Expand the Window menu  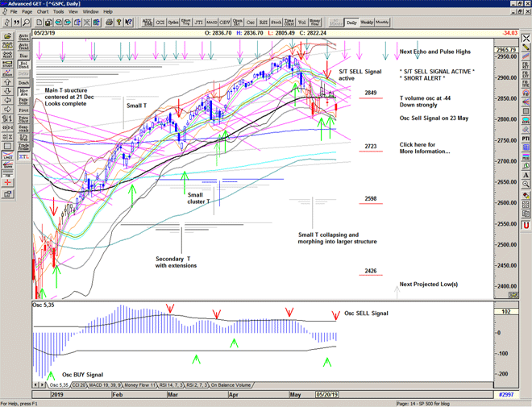point(90,12)
